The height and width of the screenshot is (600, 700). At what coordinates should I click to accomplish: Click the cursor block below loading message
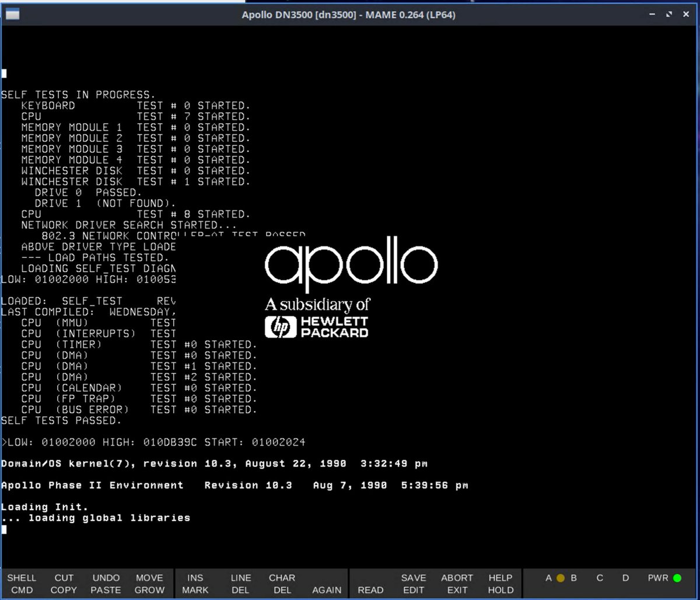click(3, 529)
